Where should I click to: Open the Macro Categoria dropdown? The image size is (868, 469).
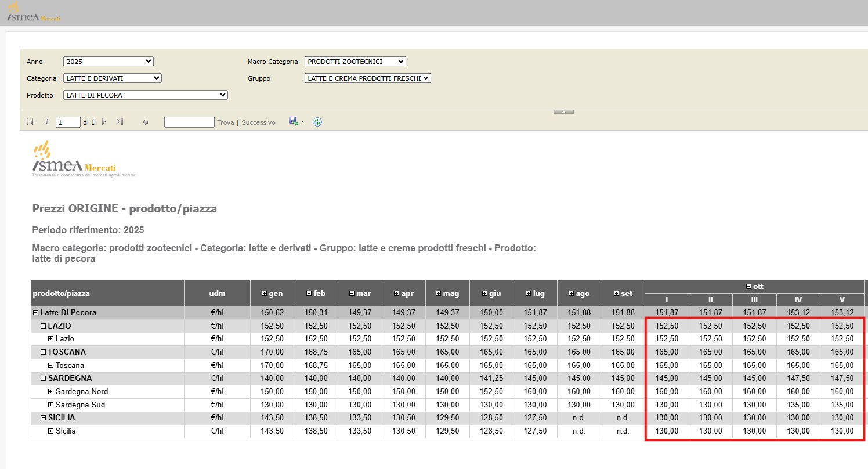point(355,61)
